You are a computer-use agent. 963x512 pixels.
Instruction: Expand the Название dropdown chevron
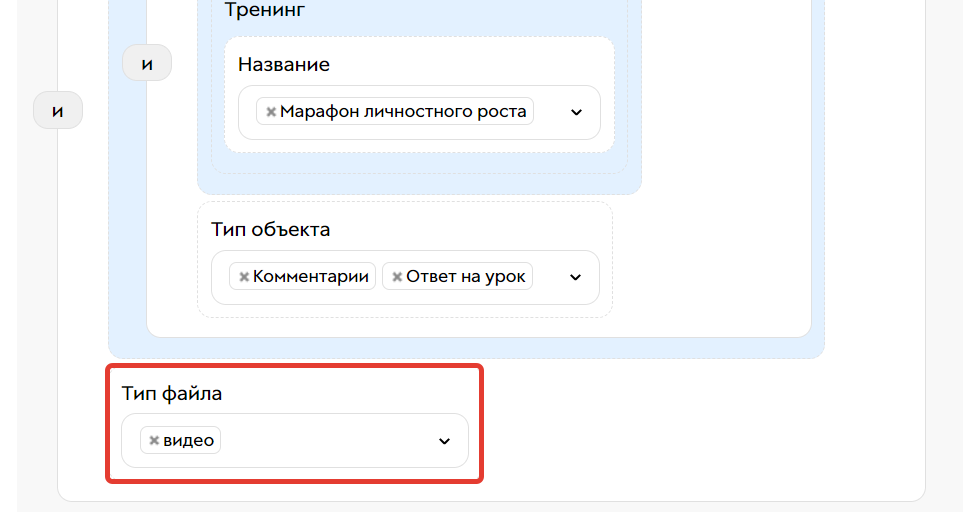pyautogui.click(x=576, y=112)
